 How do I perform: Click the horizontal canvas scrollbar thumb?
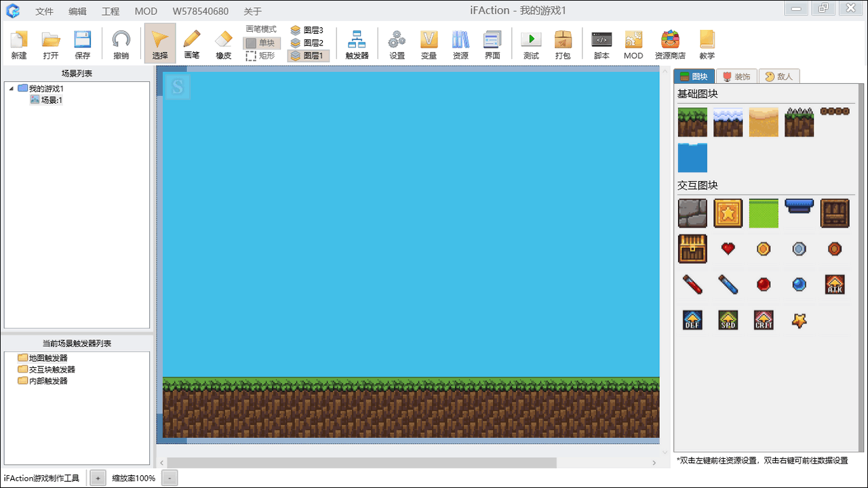point(362,462)
